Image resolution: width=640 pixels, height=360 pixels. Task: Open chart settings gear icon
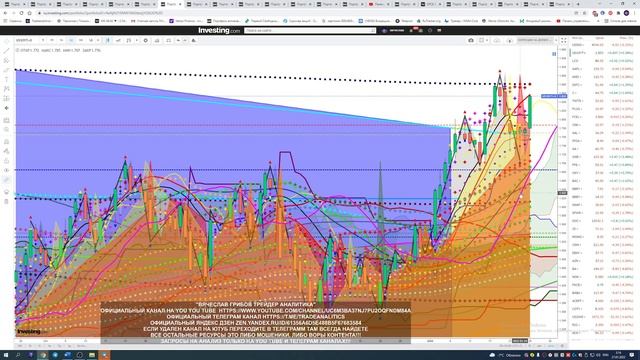click(x=146, y=40)
